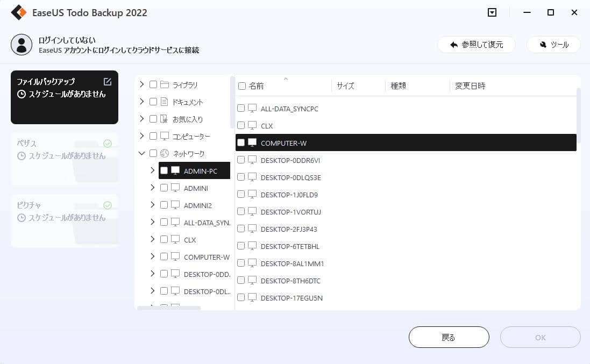Click the DESKTOP-1J0FLD9 computer icon

click(x=252, y=195)
